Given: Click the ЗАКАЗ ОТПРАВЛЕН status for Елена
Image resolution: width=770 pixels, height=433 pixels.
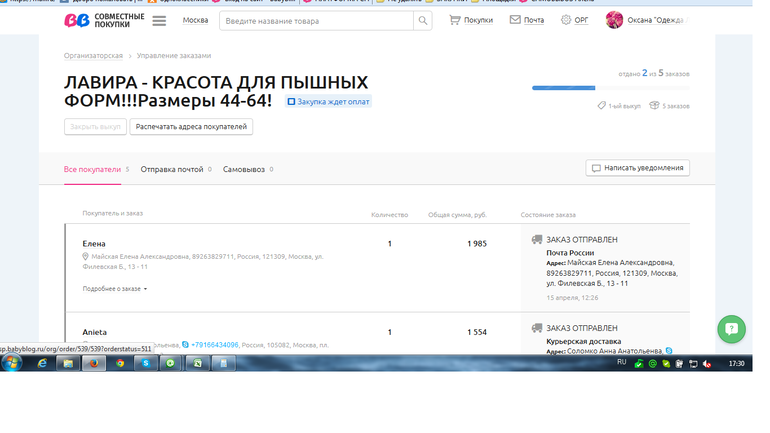Looking at the screenshot, I should (582, 240).
